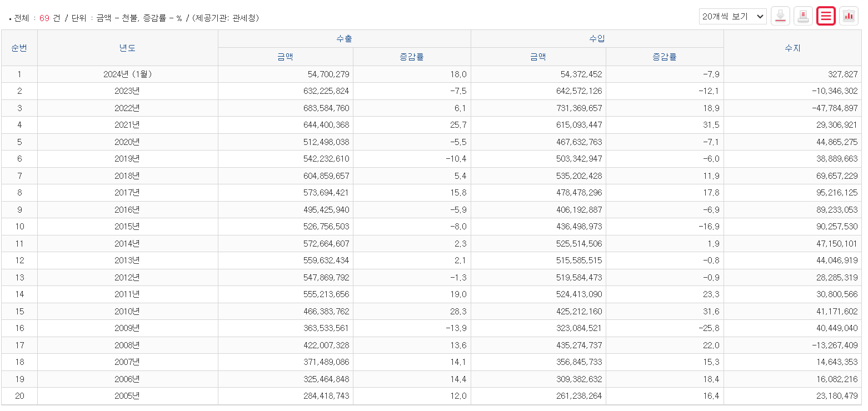The height and width of the screenshot is (411, 868).
Task: Select the 2024년 (1월) row cell
Action: 128,74
